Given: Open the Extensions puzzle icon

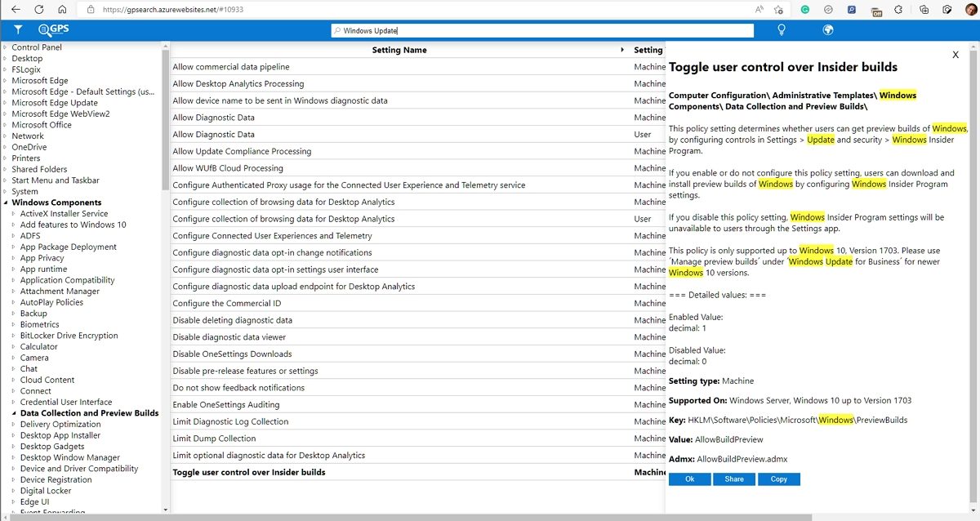Looking at the screenshot, I should coord(900,10).
